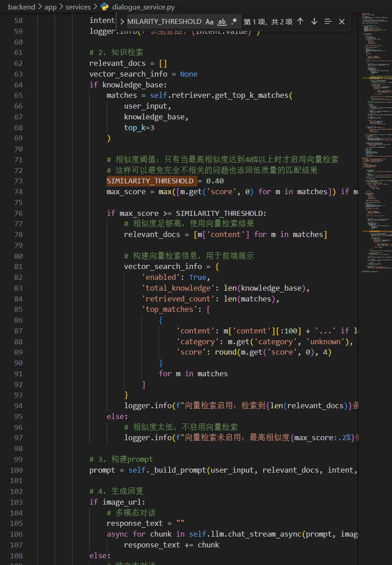This screenshot has height=565, width=392.
Task: Click the comment '# 3. 构建prompt'
Action: point(121,459)
